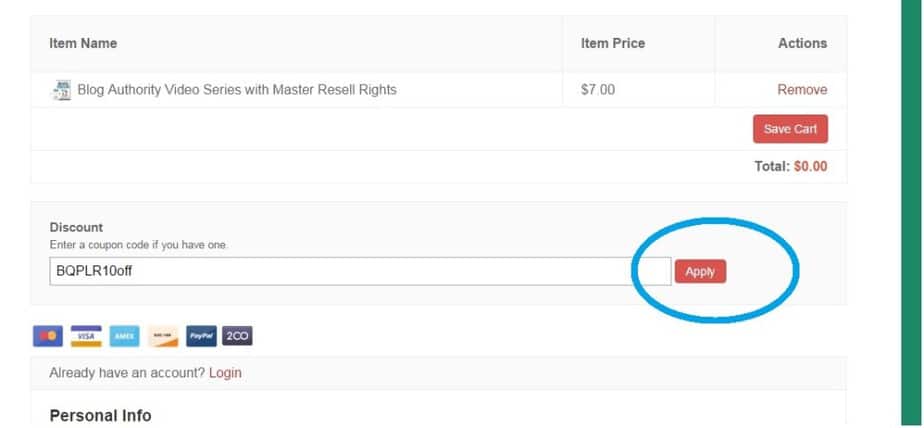
Task: Click the Save Cart button
Action: [790, 129]
